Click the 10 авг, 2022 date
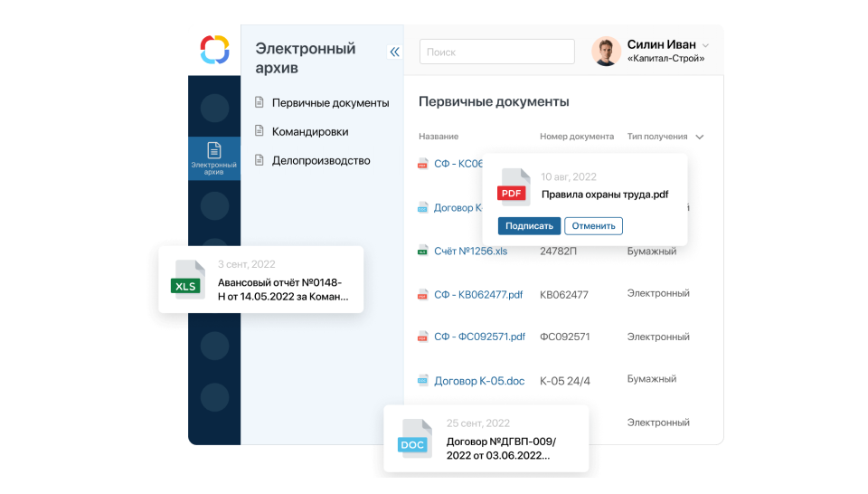The width and height of the screenshot is (868, 494). tap(569, 177)
